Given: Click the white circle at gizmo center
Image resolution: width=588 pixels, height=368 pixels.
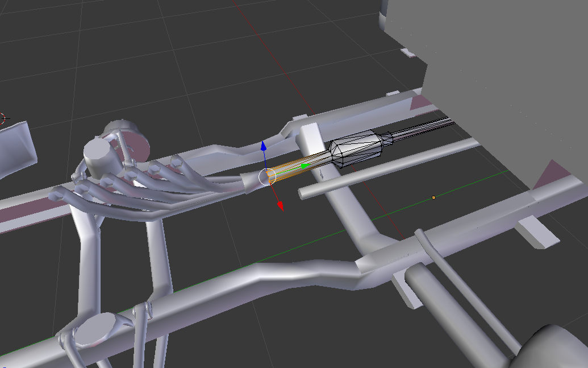Looking at the screenshot, I should click(x=268, y=177).
